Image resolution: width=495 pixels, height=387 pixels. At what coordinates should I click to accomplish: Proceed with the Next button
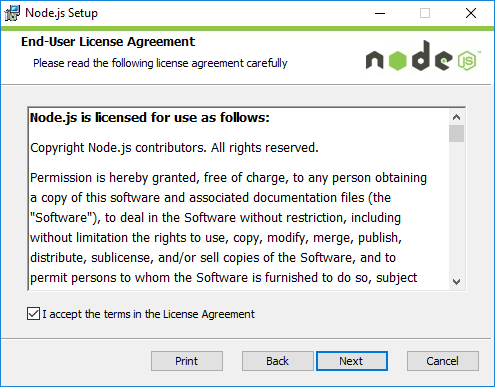pos(352,361)
